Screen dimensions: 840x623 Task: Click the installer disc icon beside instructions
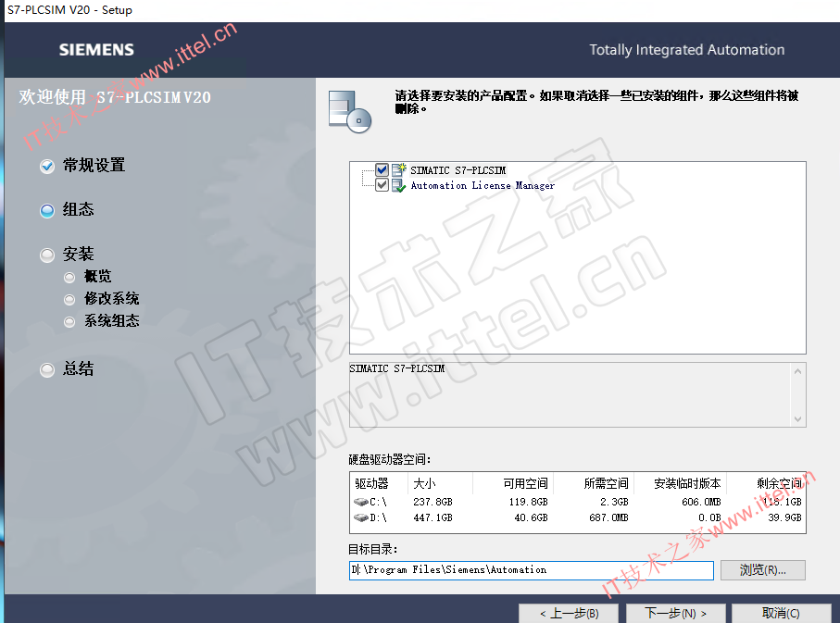[x=350, y=111]
